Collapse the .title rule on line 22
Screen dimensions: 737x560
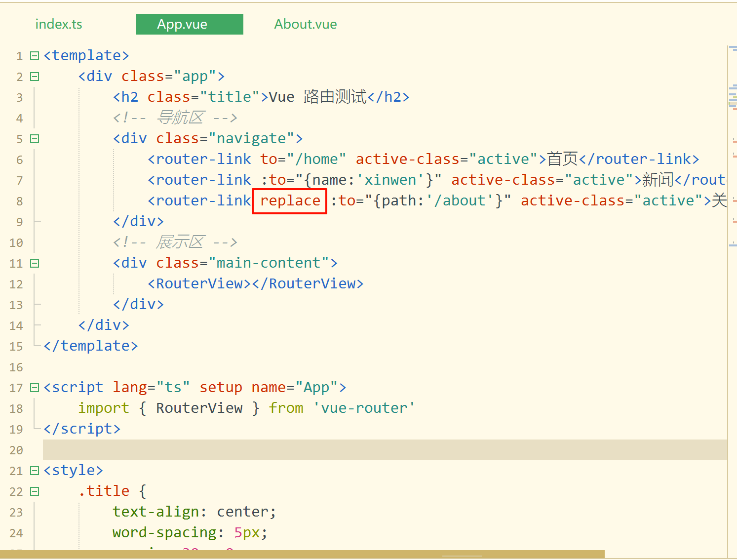35,491
